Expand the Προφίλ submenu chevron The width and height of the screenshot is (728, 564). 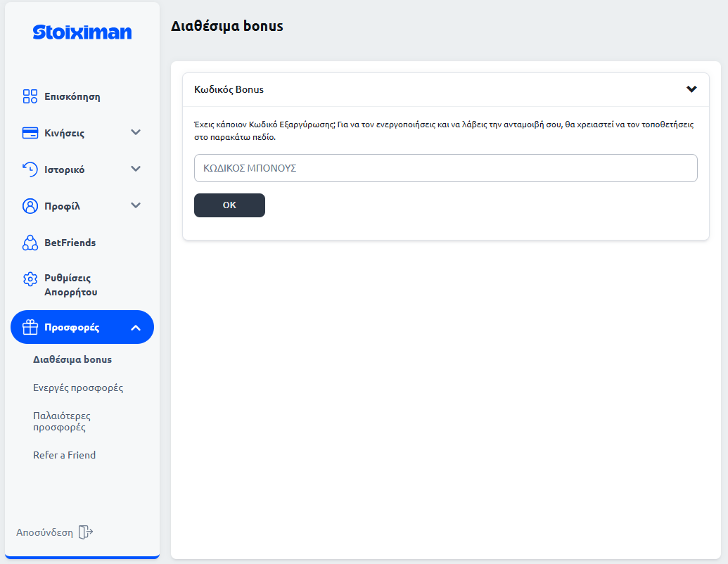[136, 205]
